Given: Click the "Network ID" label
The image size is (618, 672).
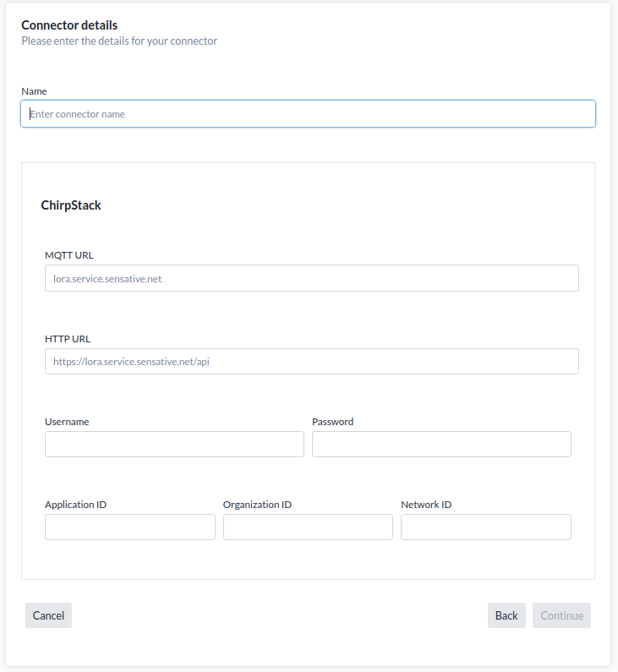Looking at the screenshot, I should coord(426,505).
